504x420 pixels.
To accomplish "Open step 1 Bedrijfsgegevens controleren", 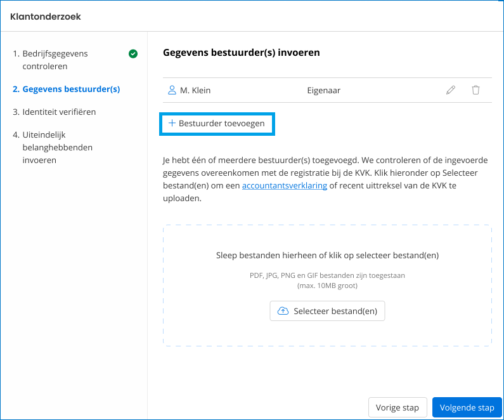I will pyautogui.click(x=55, y=60).
